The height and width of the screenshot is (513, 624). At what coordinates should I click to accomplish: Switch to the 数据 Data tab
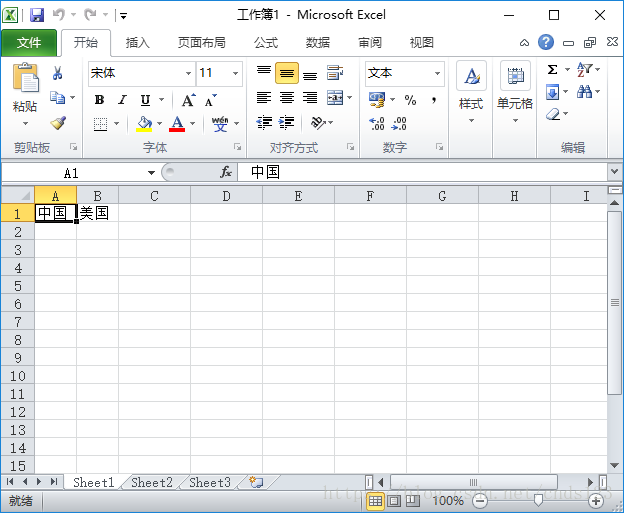click(318, 42)
